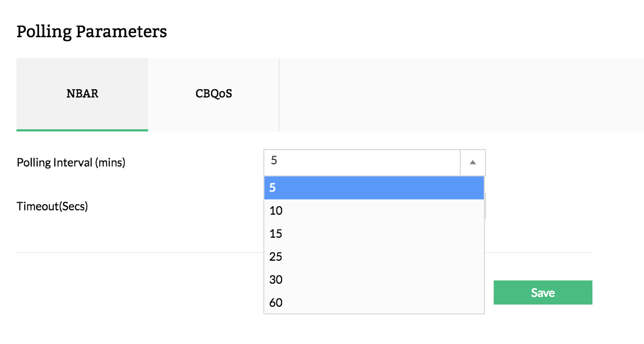This screenshot has height=344, width=644.
Task: Click the Polling Interval (mins) label
Action: coord(71,163)
